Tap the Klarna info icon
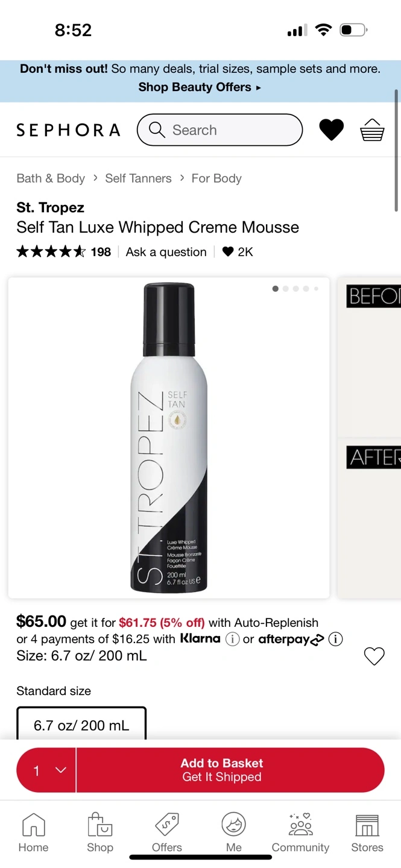The width and height of the screenshot is (401, 868). (x=232, y=640)
